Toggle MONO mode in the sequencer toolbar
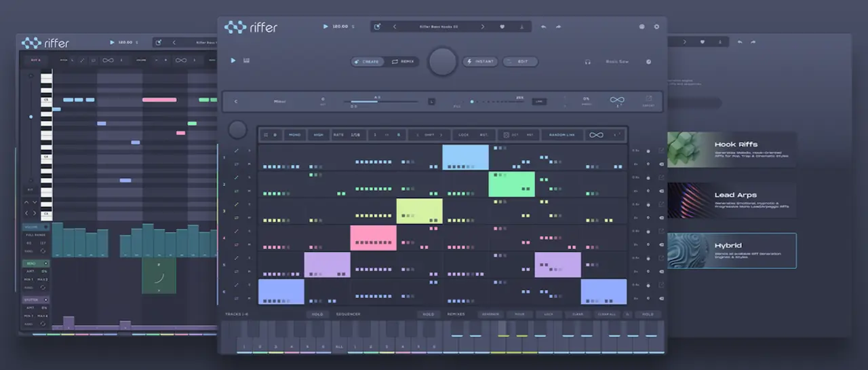Screen dimensions: 868x370 (295, 135)
